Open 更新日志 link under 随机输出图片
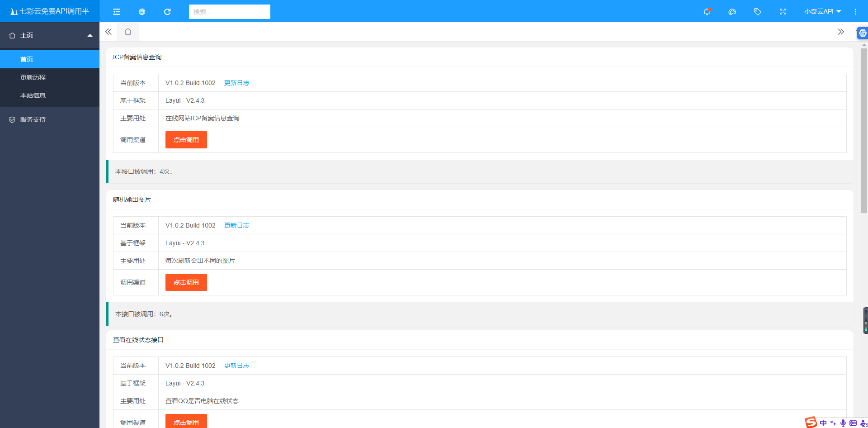 [x=236, y=225]
